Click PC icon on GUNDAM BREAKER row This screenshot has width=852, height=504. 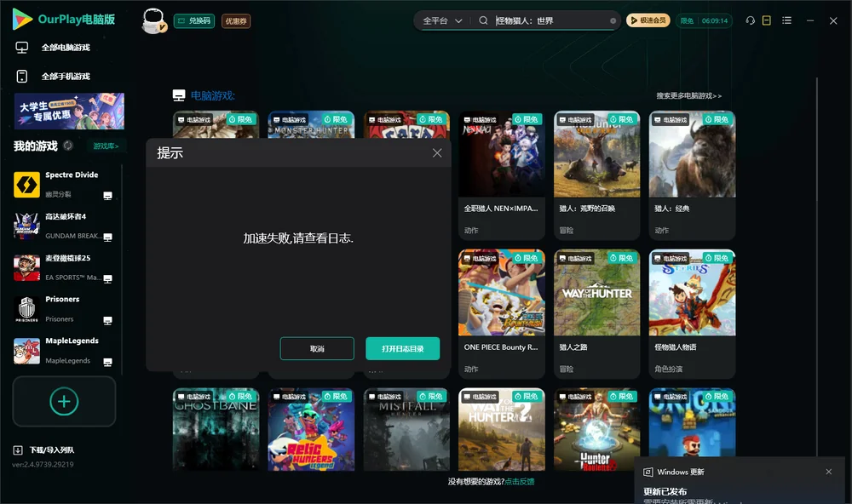click(x=107, y=238)
